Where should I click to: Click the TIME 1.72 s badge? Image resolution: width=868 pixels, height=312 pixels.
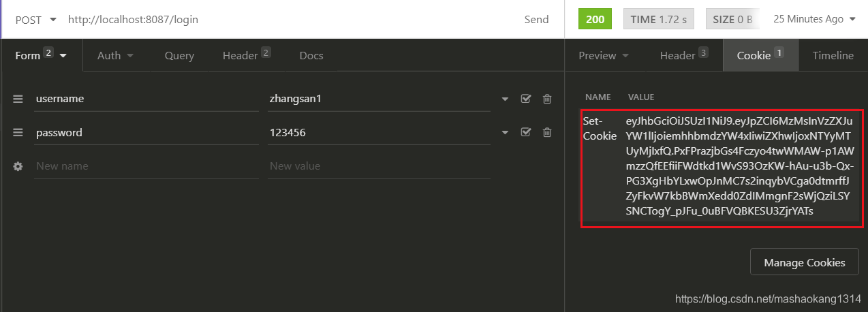point(658,19)
